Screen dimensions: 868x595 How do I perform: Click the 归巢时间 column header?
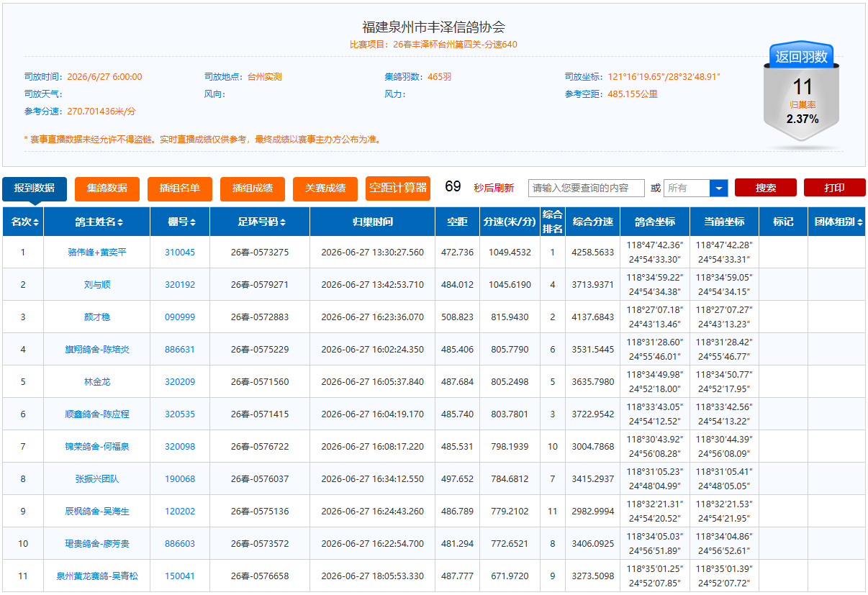pyautogui.click(x=372, y=222)
